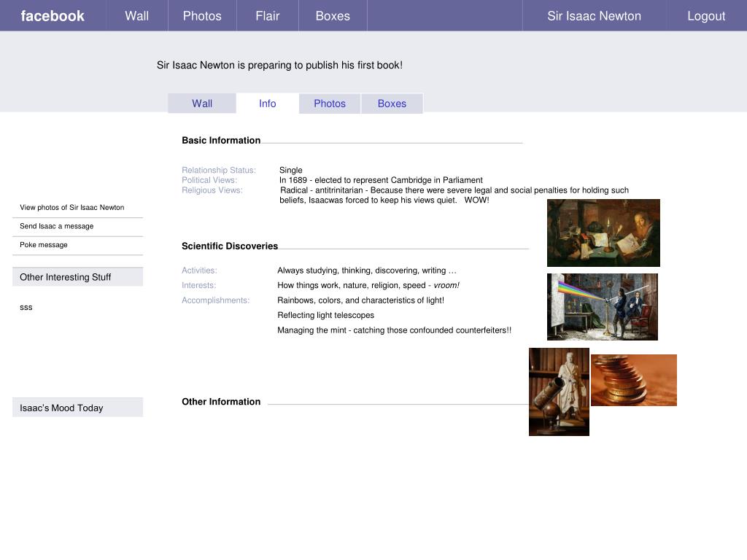Click the Activities label
Screen dimensions: 747x560
(x=199, y=271)
